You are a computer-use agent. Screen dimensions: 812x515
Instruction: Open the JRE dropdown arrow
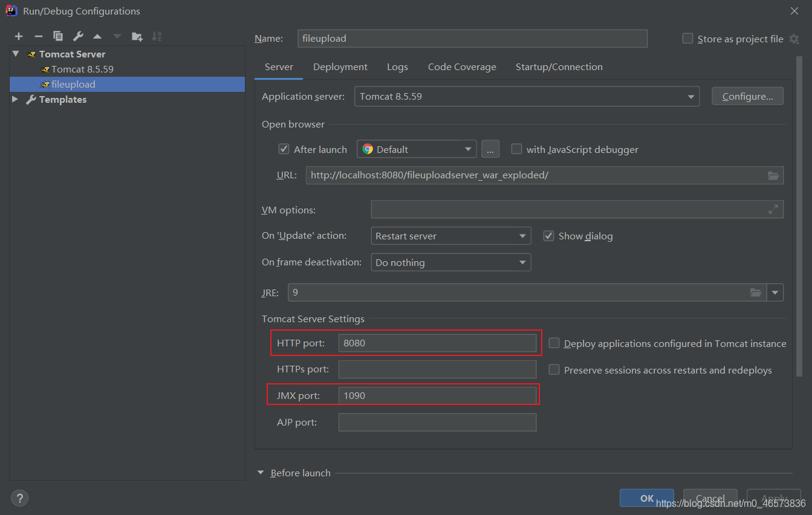[x=775, y=293]
